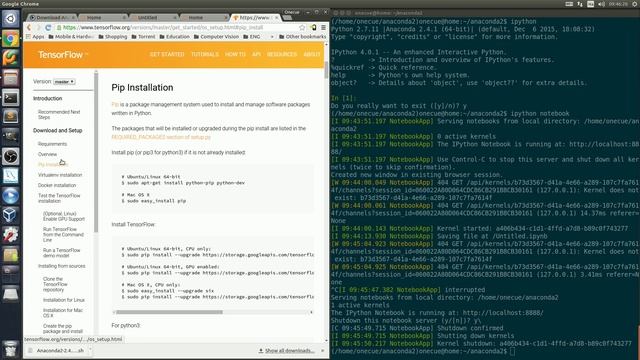Launch the Files manager from the dock
The width and height of the screenshot is (640, 360).
pos(11,78)
